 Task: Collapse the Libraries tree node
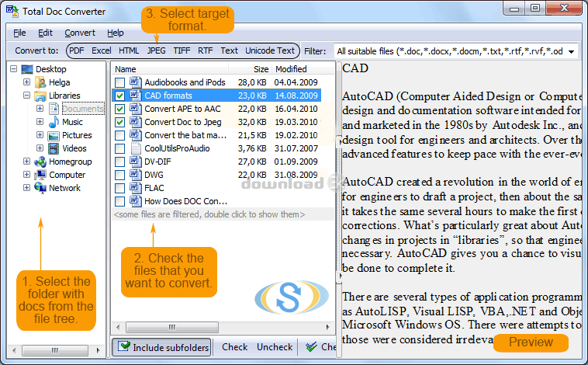26,95
